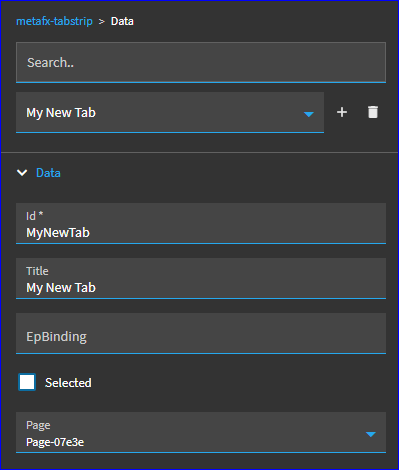This screenshot has height=470, width=399.
Task: Click the blue Data section heading
Action: click(x=48, y=173)
